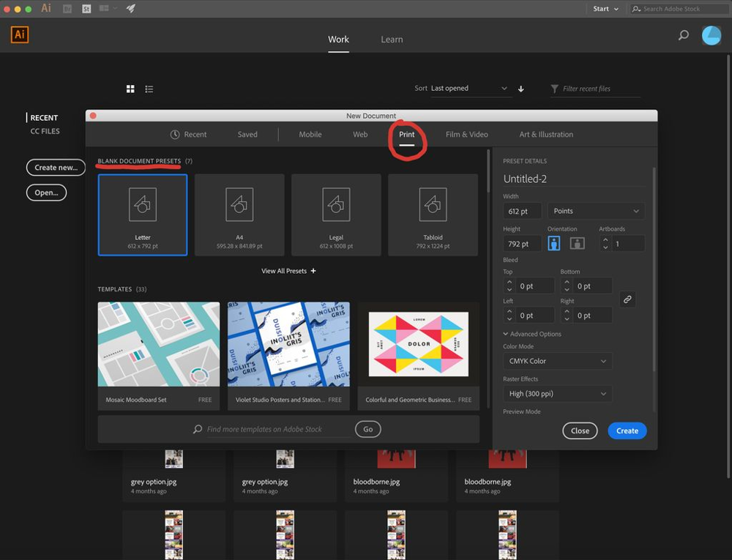732x560 pixels.
Task: Open the Points units dropdown
Action: [x=595, y=211]
